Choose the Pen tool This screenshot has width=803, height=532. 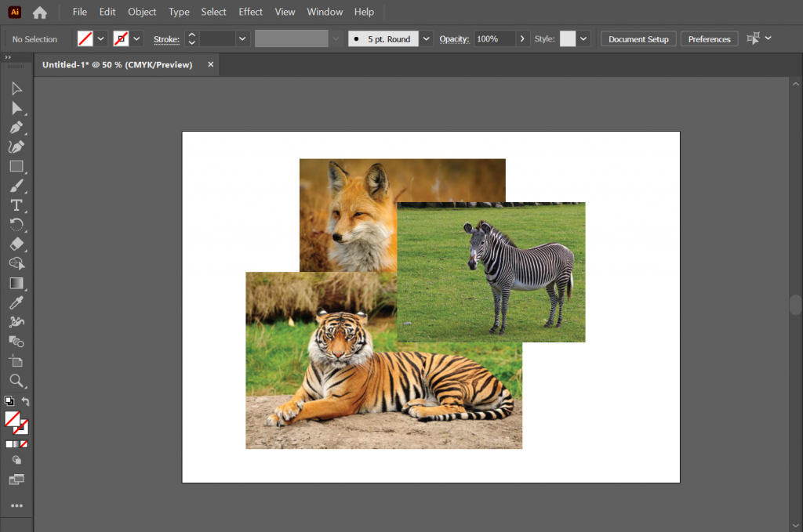coord(16,127)
